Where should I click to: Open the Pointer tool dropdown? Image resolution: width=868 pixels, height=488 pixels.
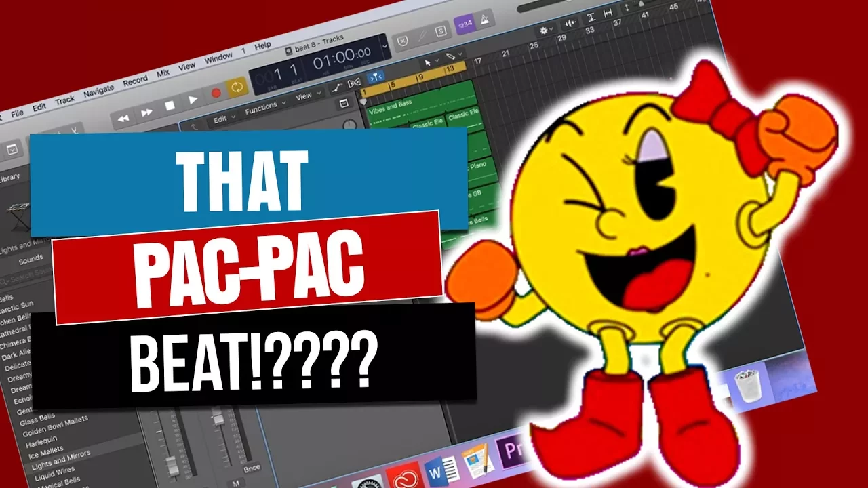pos(431,61)
